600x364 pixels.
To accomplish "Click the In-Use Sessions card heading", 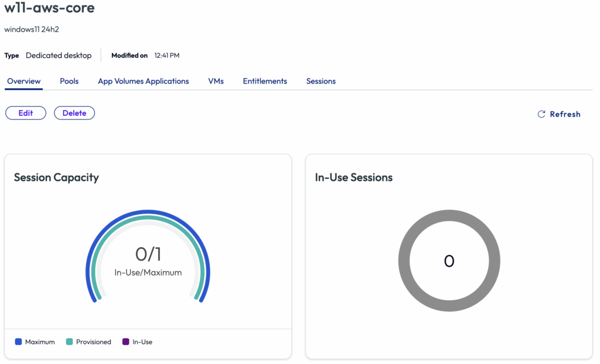I will 353,177.
